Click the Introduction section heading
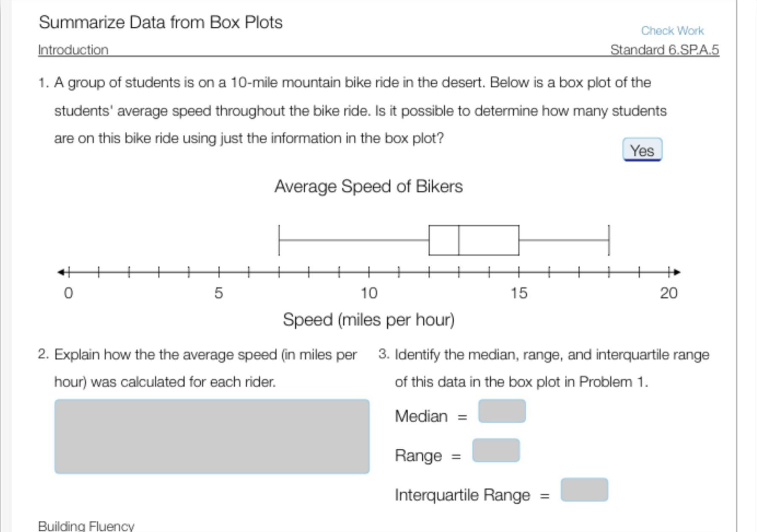 73,50
